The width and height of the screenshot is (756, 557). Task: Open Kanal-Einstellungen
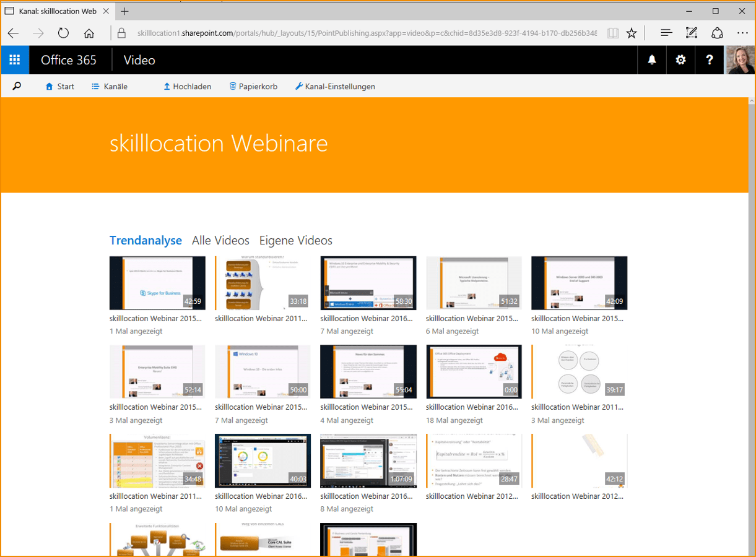[335, 87]
